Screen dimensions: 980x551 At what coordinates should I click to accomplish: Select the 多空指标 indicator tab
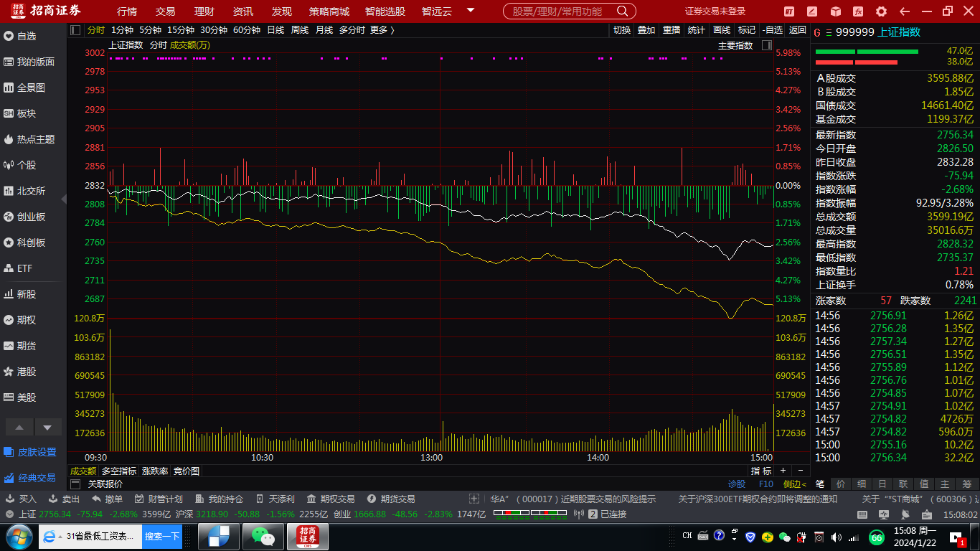pyautogui.click(x=119, y=471)
